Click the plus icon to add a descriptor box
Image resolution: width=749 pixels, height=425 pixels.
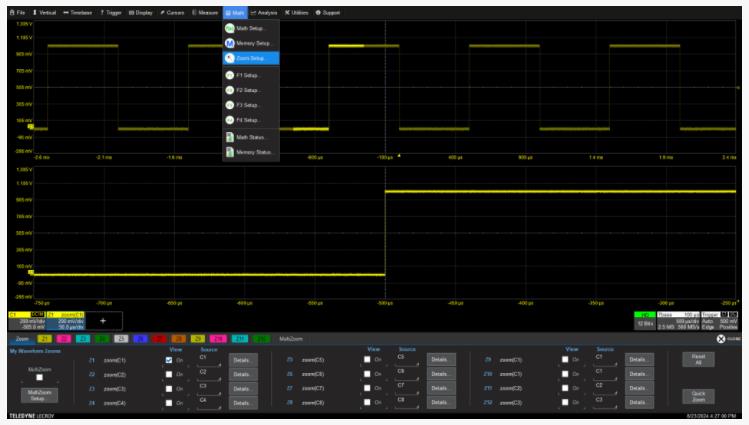[x=101, y=320]
